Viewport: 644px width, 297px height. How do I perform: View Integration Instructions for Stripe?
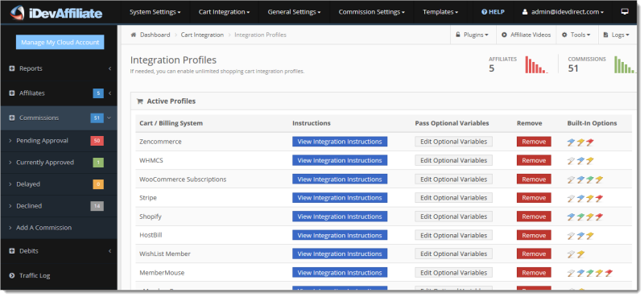tap(340, 198)
